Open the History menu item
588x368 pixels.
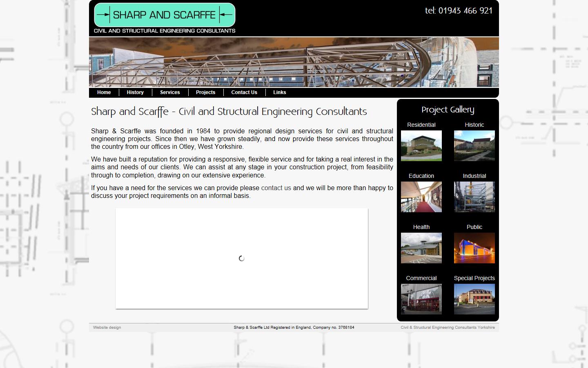pos(135,92)
